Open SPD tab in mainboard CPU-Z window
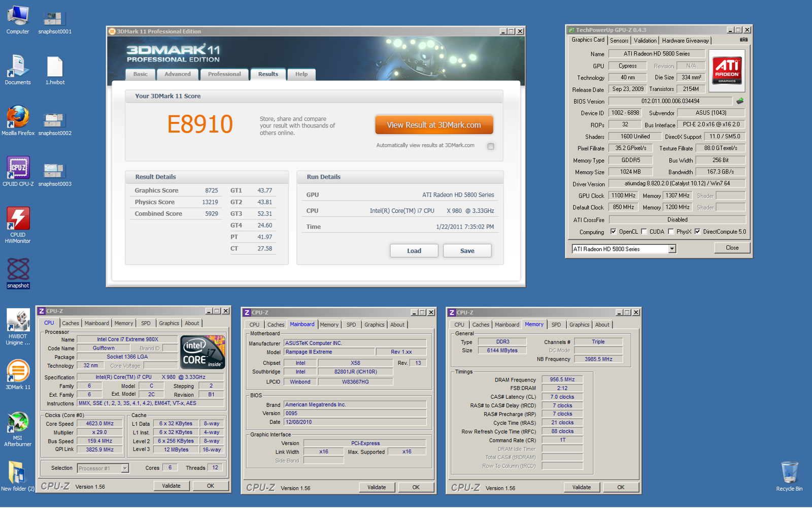The image size is (812, 508). (351, 325)
